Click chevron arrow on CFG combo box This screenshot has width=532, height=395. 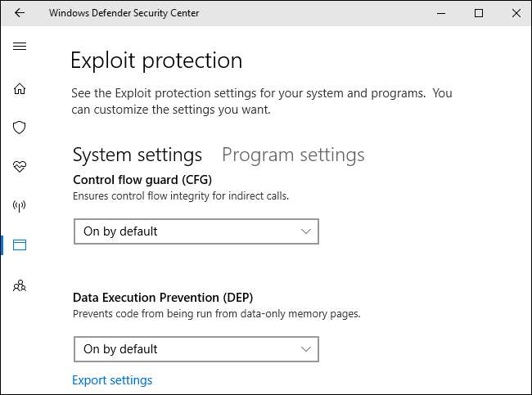306,231
